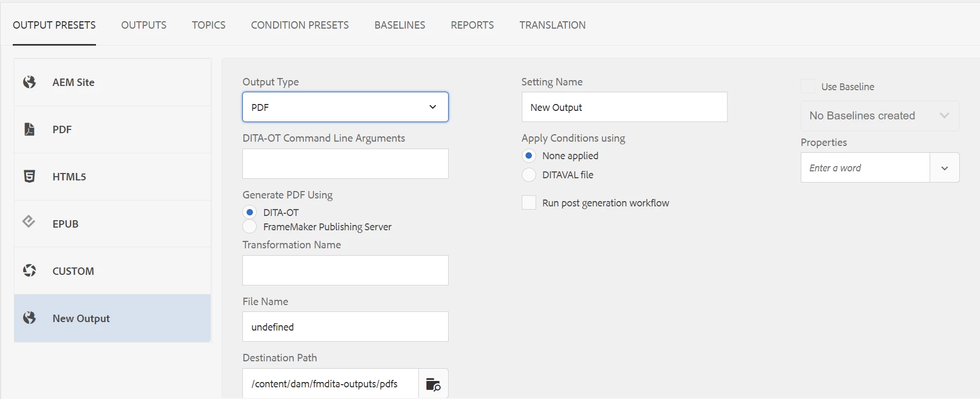Screen dimensions: 980x399
Task: Enable the Use Baseline checkbox
Action: point(808,86)
